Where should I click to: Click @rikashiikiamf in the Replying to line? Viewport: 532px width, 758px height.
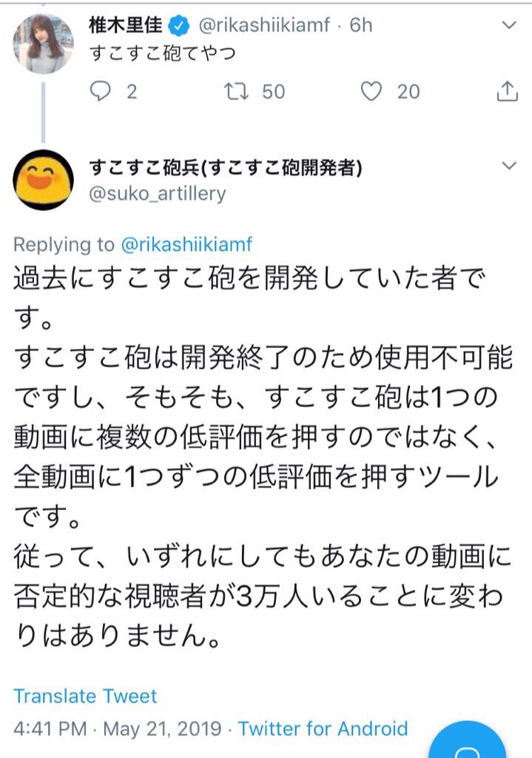[186, 245]
